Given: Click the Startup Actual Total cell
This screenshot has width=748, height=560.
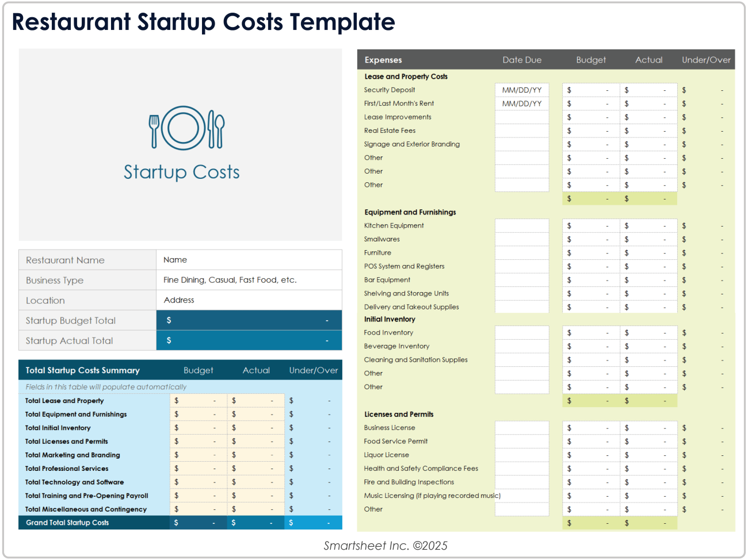Looking at the screenshot, I should pyautogui.click(x=249, y=340).
